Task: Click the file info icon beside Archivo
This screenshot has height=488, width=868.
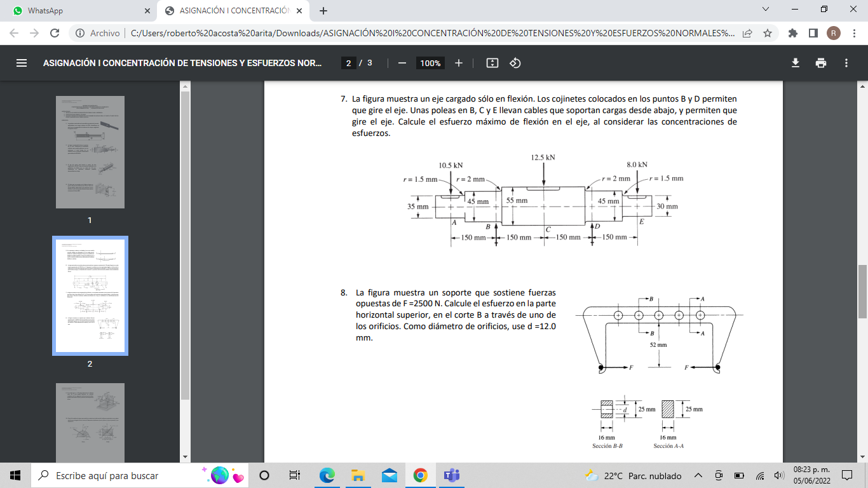Action: coord(80,33)
